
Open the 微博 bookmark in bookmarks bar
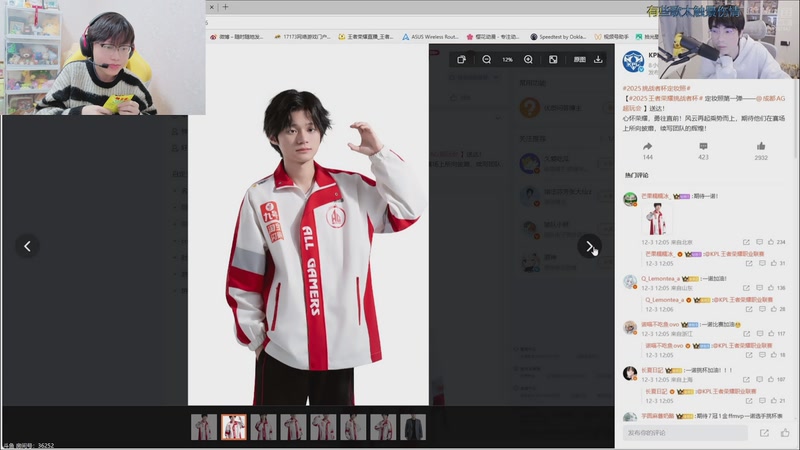[x=236, y=37]
